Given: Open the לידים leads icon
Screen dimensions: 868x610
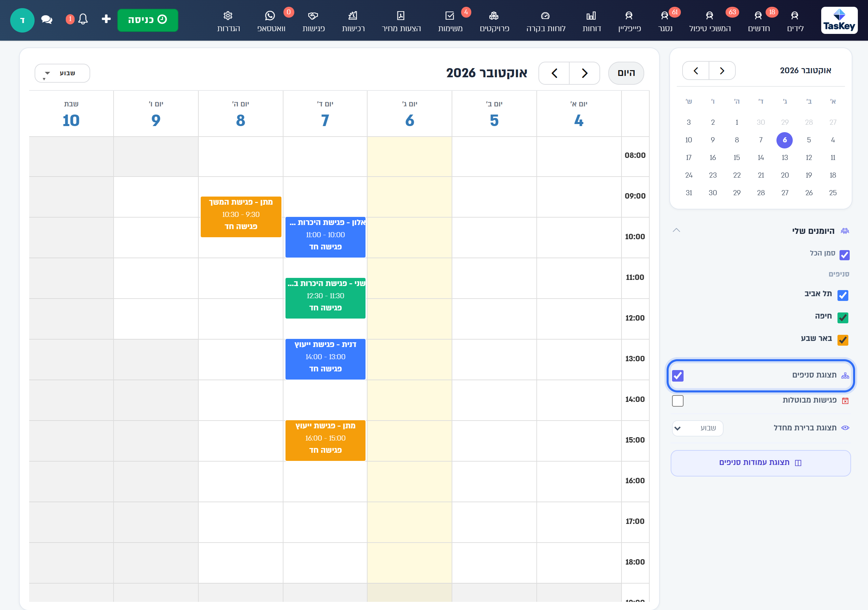Looking at the screenshot, I should (795, 16).
